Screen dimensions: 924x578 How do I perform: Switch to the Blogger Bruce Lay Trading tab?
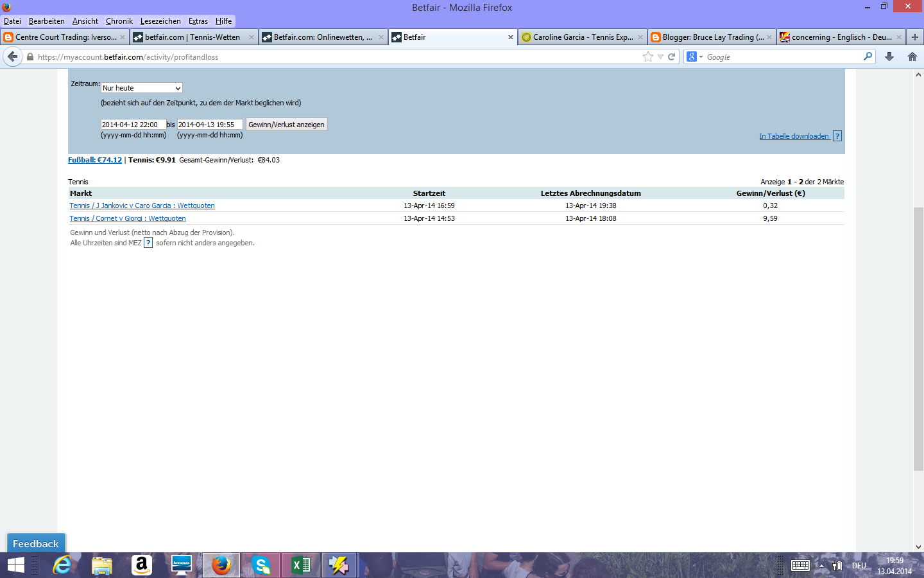[x=712, y=37]
